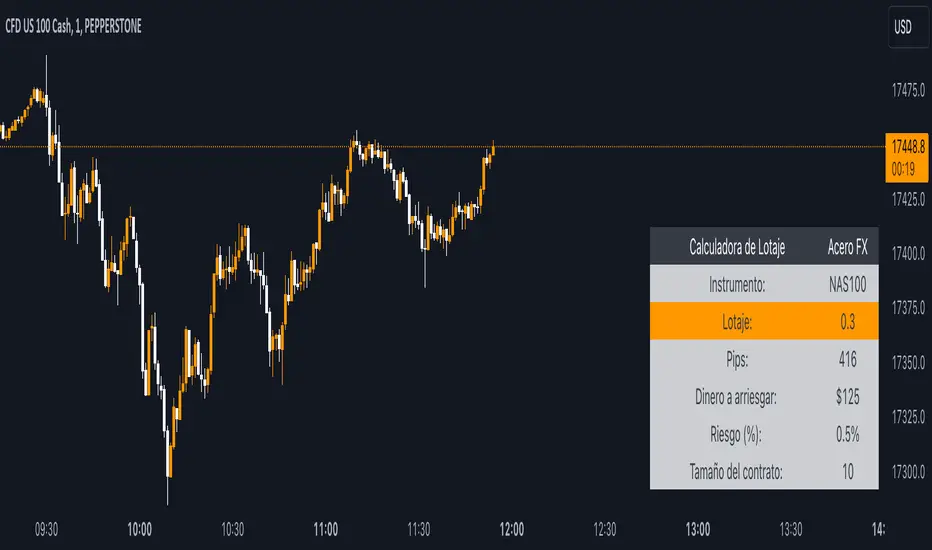This screenshot has width=932, height=550.
Task: Click the 11:00 time axis label
Action: [x=326, y=528]
